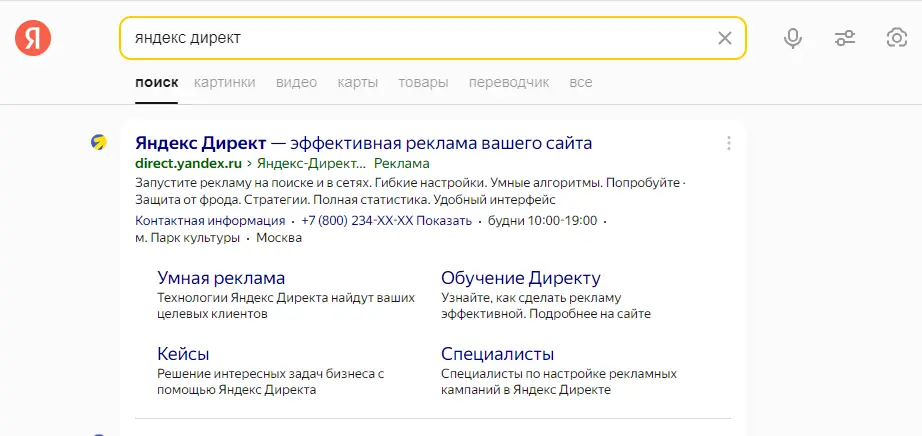The image size is (922, 436).
Task: Go to the 'переводчик' tab
Action: pos(509,82)
